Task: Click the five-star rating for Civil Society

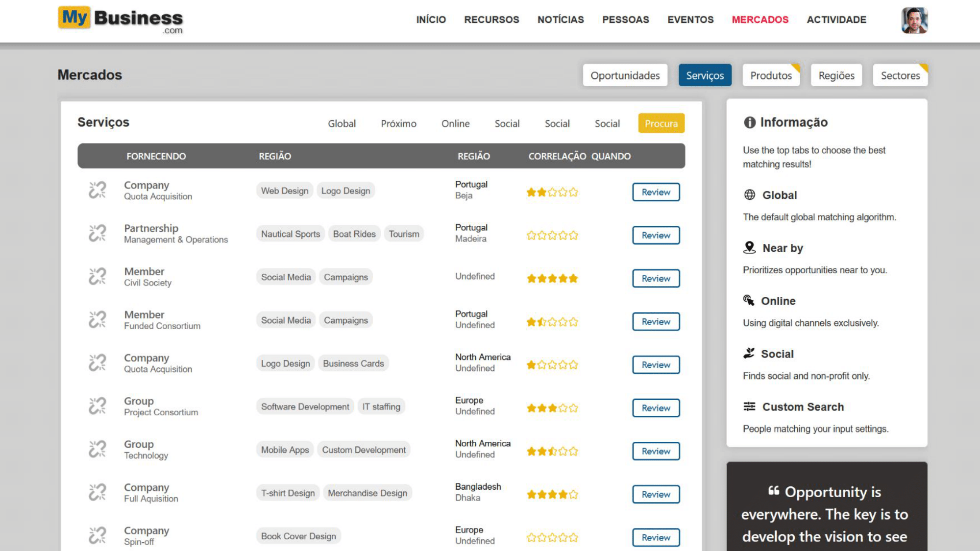Action: 552,279
